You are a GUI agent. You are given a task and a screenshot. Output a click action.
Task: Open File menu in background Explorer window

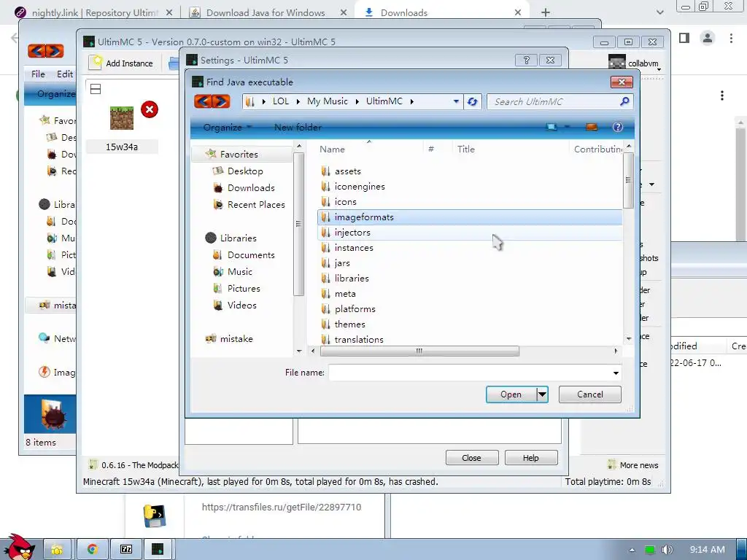(38, 74)
